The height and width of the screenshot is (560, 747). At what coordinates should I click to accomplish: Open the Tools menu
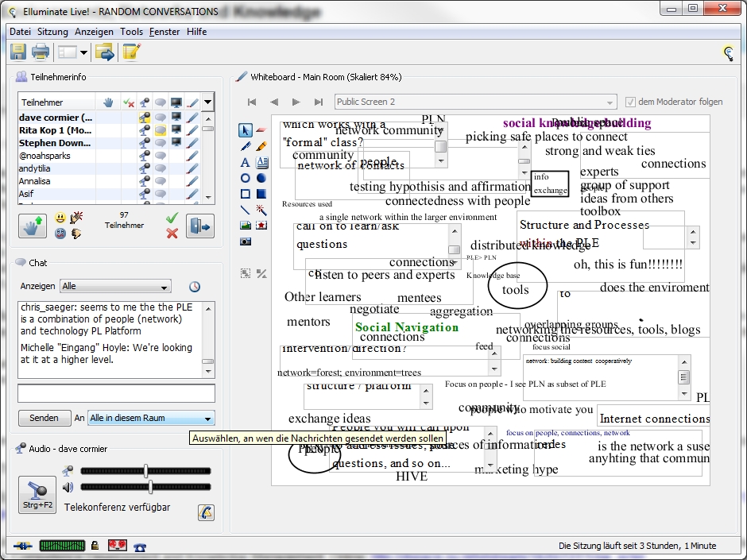tap(131, 32)
